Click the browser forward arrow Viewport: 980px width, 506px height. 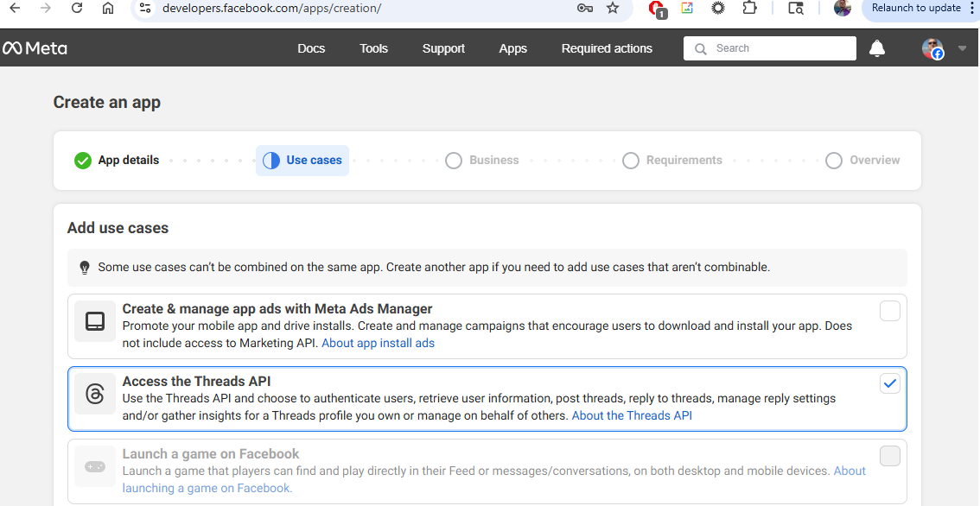pyautogui.click(x=46, y=8)
